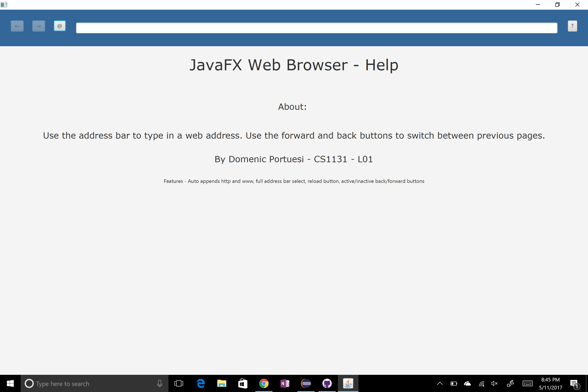Open the Action Center notifications icon
This screenshot has height=392, width=588.
tap(574, 383)
